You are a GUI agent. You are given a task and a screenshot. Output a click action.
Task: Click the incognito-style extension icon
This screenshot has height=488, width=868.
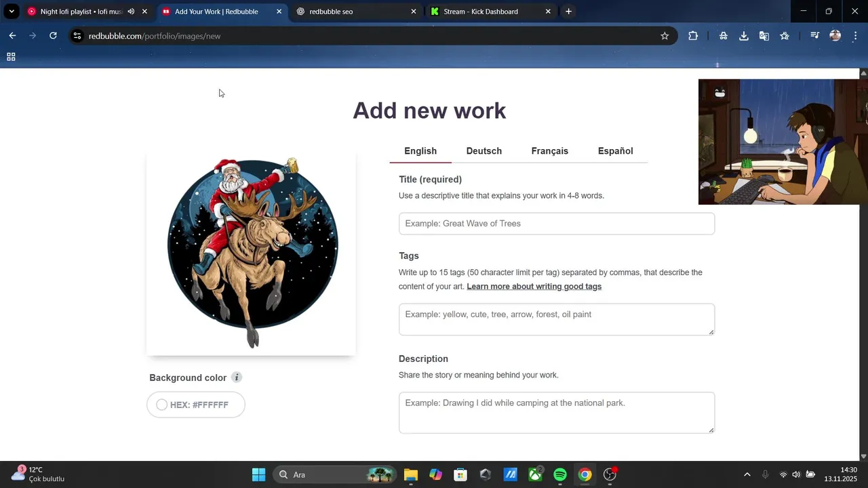click(724, 36)
